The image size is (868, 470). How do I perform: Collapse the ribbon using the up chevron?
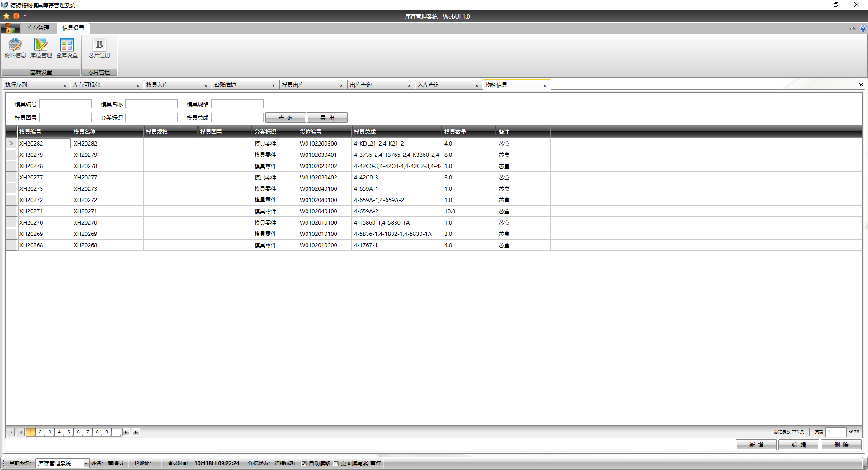click(x=852, y=28)
